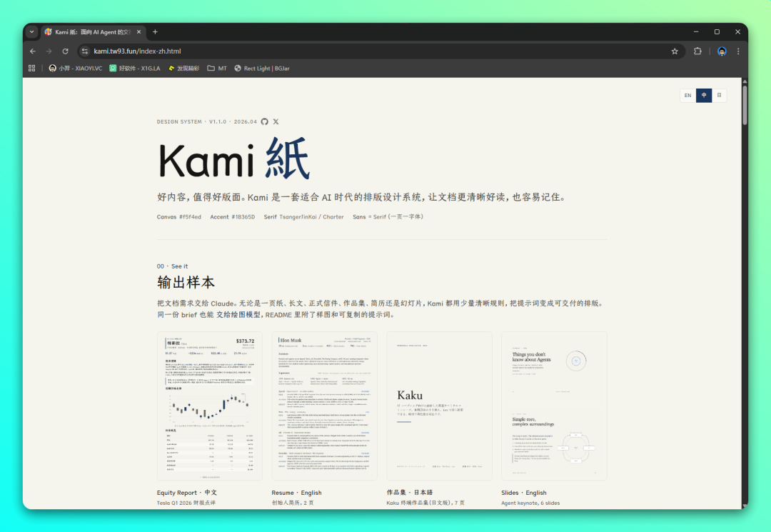Close the Kami browser tab
The image size is (771, 532).
pos(138,32)
